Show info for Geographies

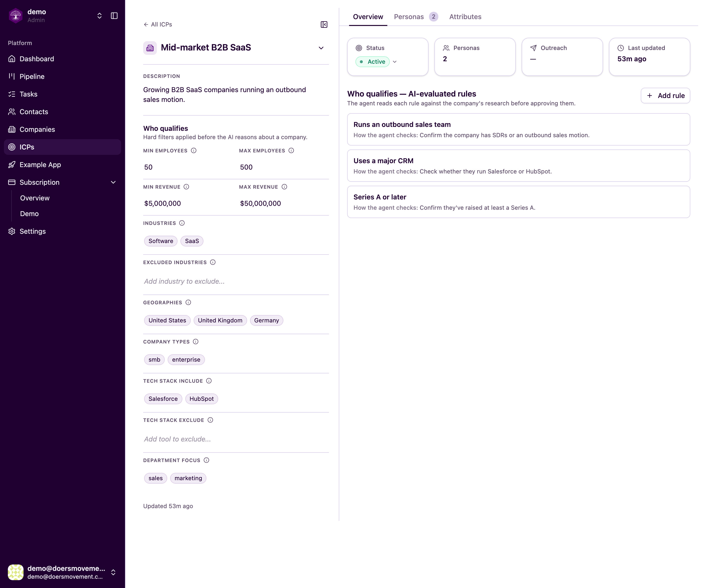[188, 302]
